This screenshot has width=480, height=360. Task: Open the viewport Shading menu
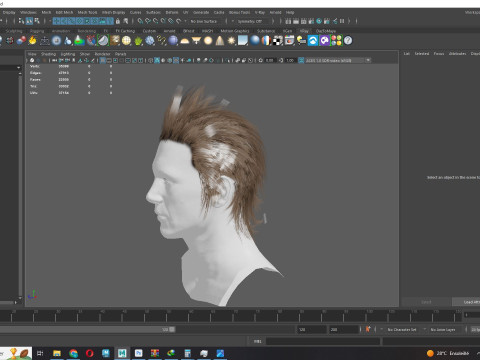tap(48, 54)
